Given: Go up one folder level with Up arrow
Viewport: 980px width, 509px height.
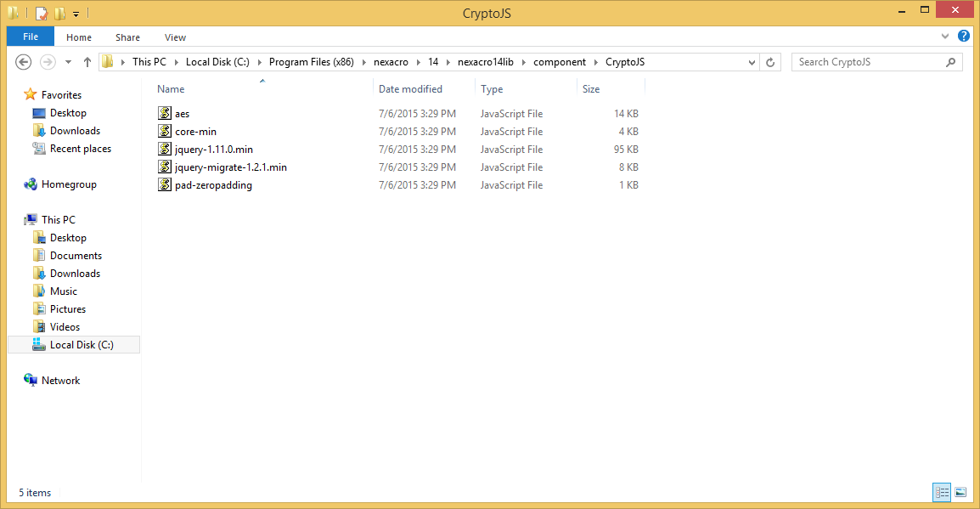Looking at the screenshot, I should click(87, 62).
